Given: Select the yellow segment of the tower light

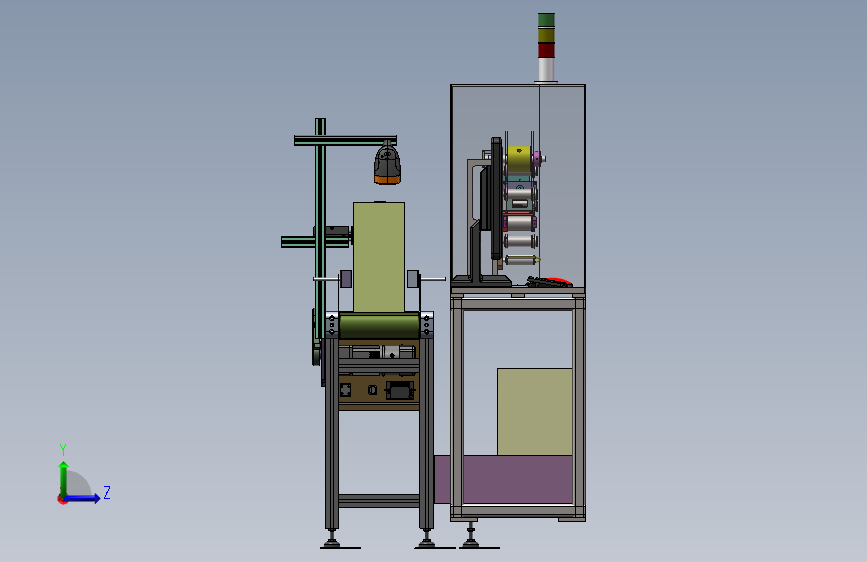Looking at the screenshot, I should pos(546,35).
